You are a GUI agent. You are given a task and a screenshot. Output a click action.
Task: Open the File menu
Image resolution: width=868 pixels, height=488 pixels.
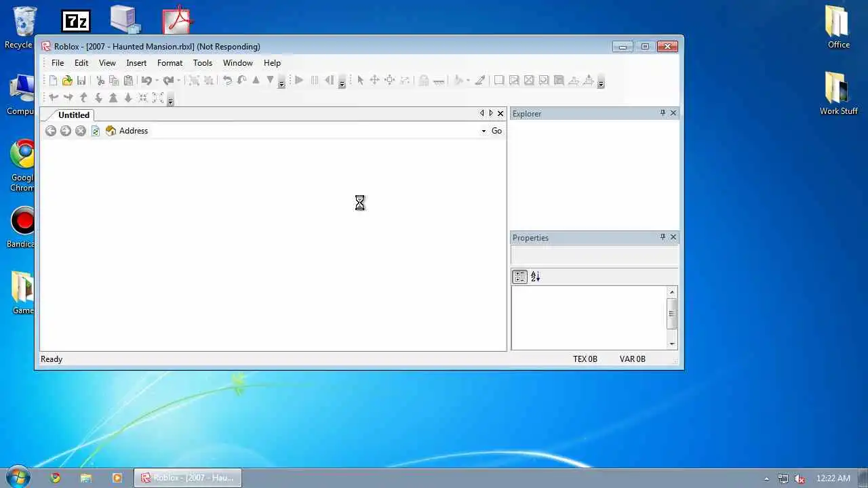tap(58, 63)
